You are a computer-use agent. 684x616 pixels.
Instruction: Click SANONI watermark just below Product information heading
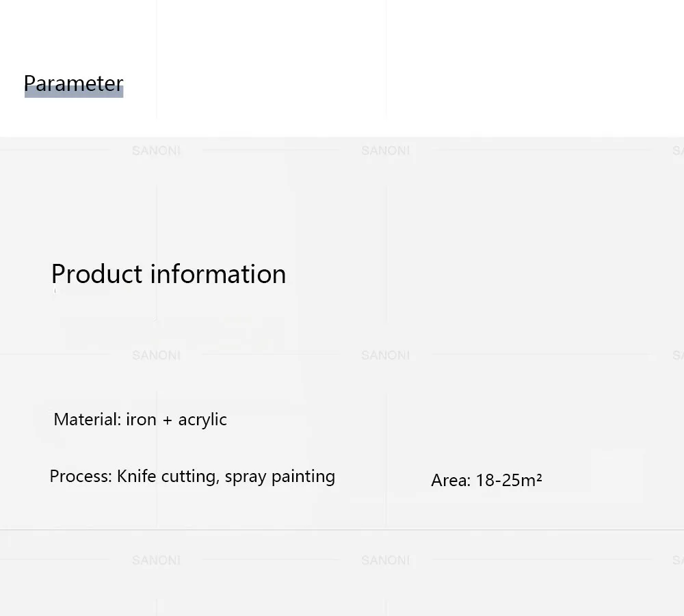coord(156,356)
